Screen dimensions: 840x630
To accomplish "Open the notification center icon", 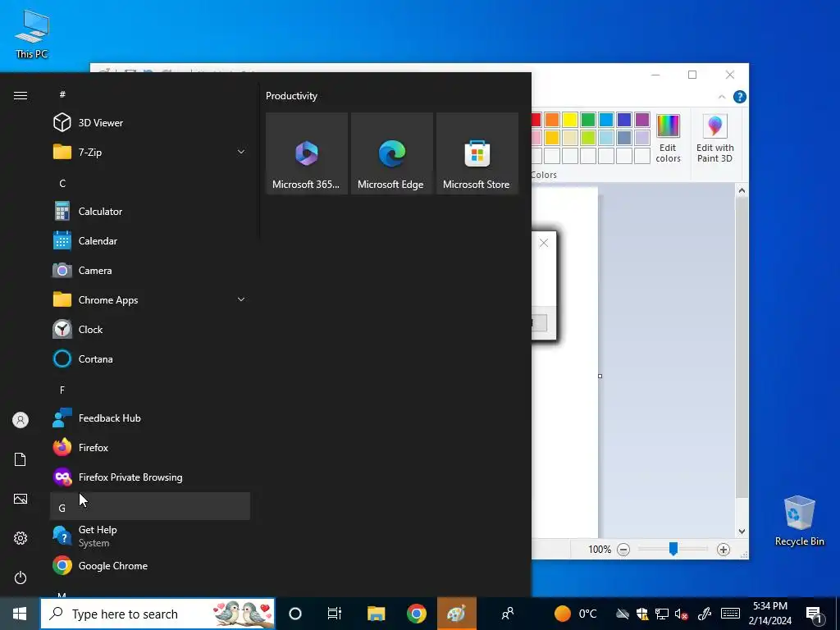I will tap(815, 614).
